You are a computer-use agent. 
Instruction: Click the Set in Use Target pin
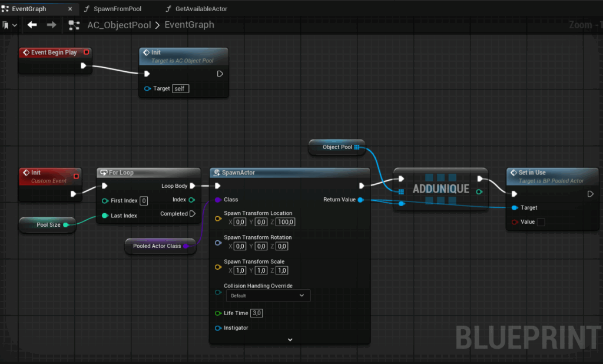[x=515, y=208]
